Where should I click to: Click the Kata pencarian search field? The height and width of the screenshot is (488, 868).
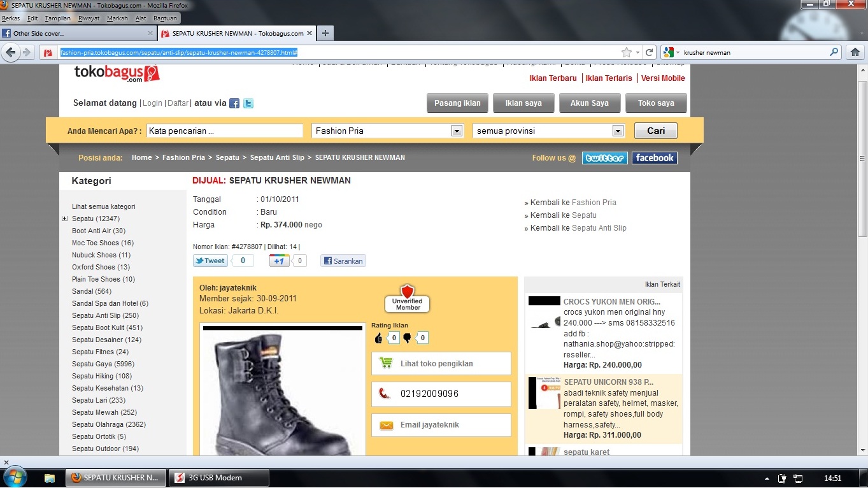pos(225,131)
